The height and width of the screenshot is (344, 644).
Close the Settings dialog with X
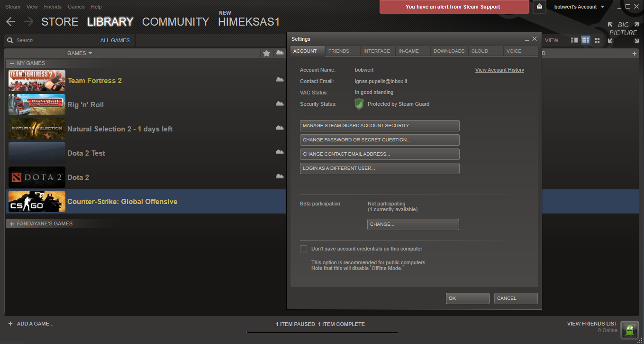coord(535,39)
